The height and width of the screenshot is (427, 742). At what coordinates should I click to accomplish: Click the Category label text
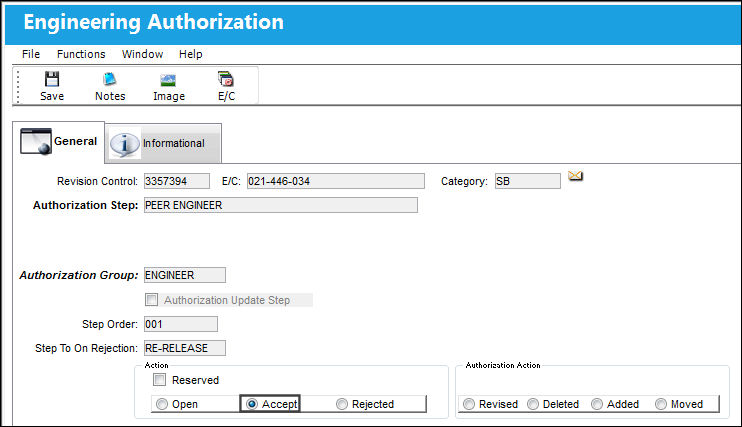(x=464, y=181)
